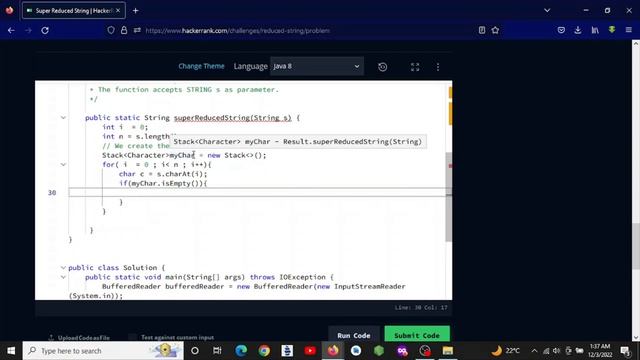Click the 'int i = 0;' line
The image size is (640, 360).
[x=125, y=127]
